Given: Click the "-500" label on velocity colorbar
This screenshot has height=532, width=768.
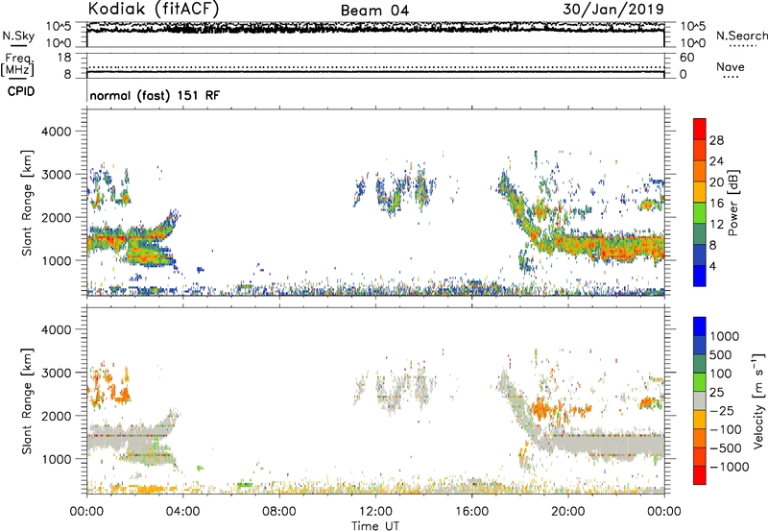Looking at the screenshot, I should tap(725, 448).
